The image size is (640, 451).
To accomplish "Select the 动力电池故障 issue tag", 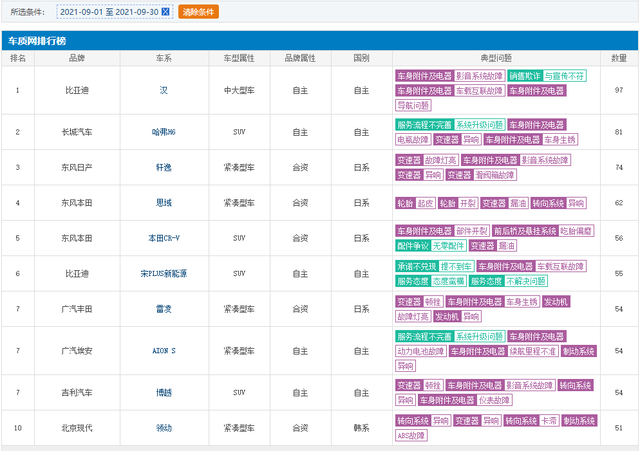I will pyautogui.click(x=420, y=351).
